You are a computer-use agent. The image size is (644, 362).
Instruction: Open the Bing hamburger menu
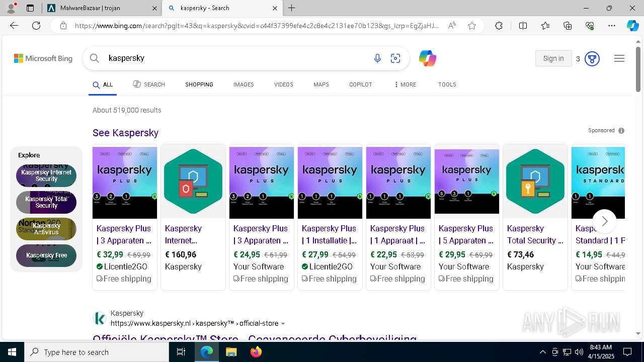pyautogui.click(x=619, y=59)
